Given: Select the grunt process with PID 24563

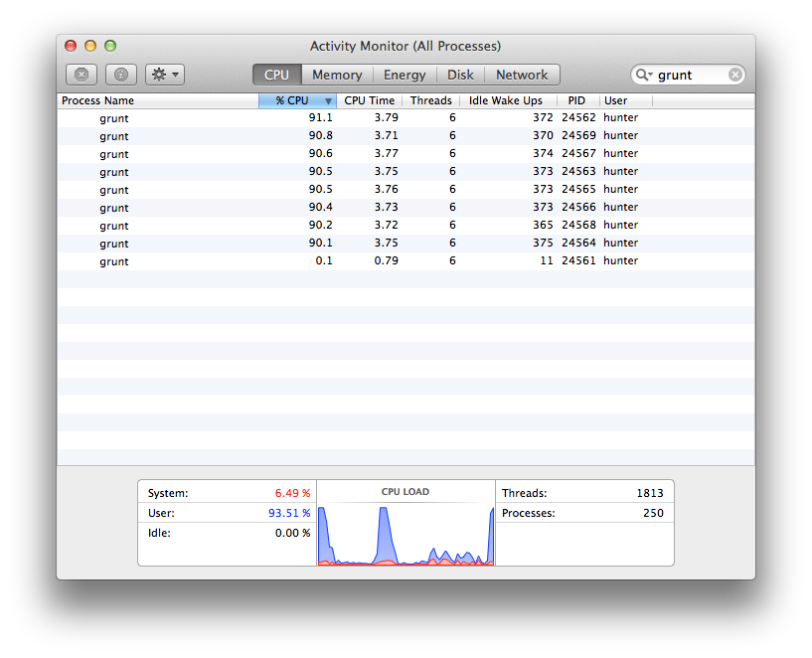Looking at the screenshot, I should pos(406,171).
